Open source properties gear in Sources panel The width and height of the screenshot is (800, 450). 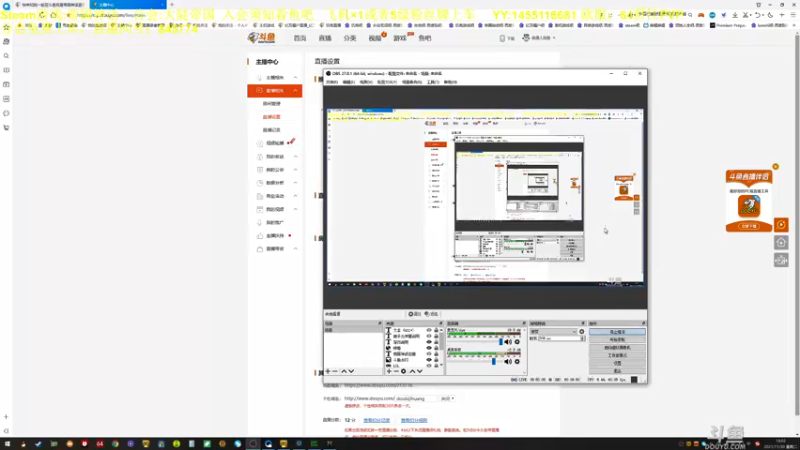coord(404,371)
